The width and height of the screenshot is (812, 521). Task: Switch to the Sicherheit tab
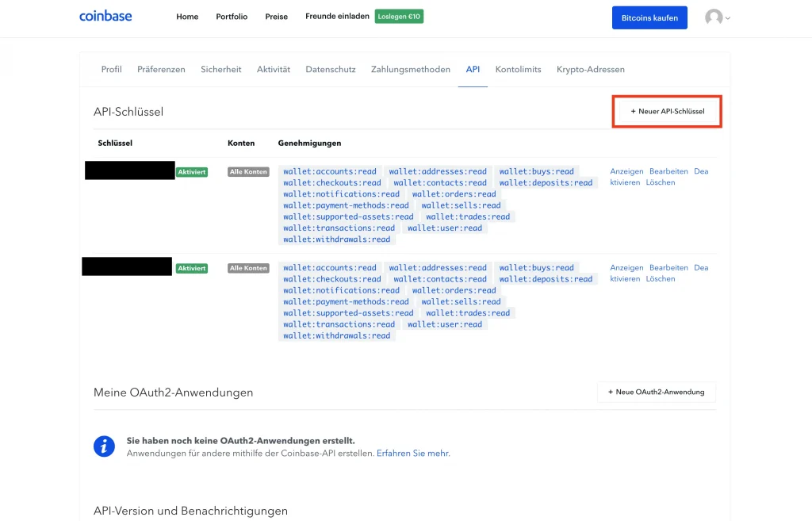tap(220, 70)
